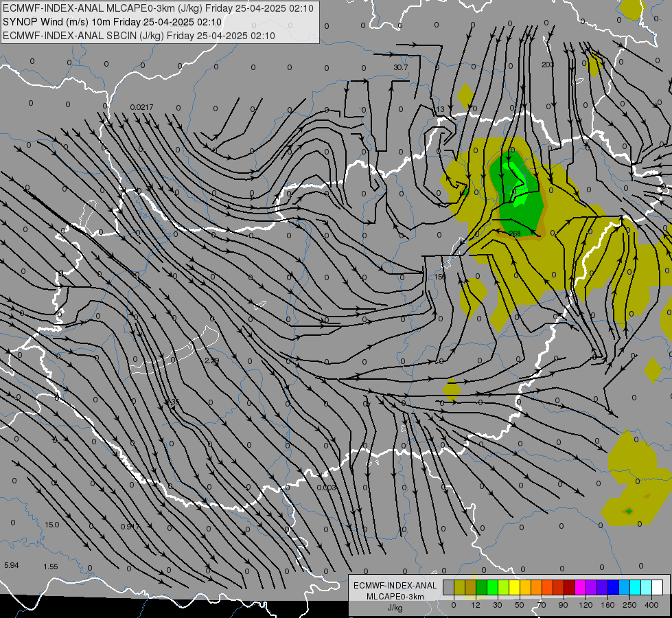Click the legend scale value 250
The image size is (672, 618).
tap(629, 605)
